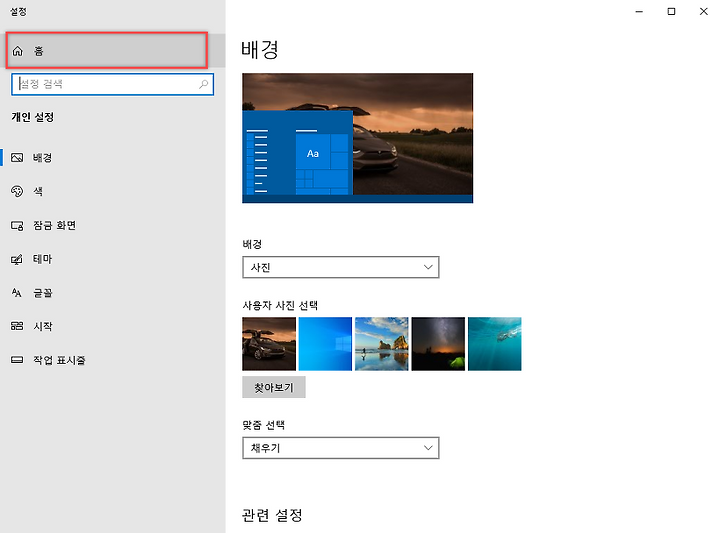The height and width of the screenshot is (533, 720).
Task: Click the Home (홈) house icon
Action: point(17,51)
